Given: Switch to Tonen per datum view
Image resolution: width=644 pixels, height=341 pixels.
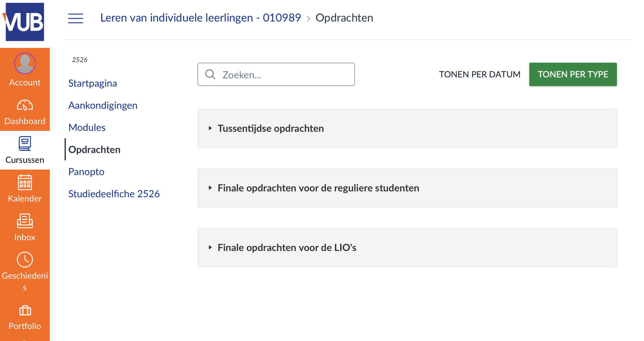Looking at the screenshot, I should point(479,74).
